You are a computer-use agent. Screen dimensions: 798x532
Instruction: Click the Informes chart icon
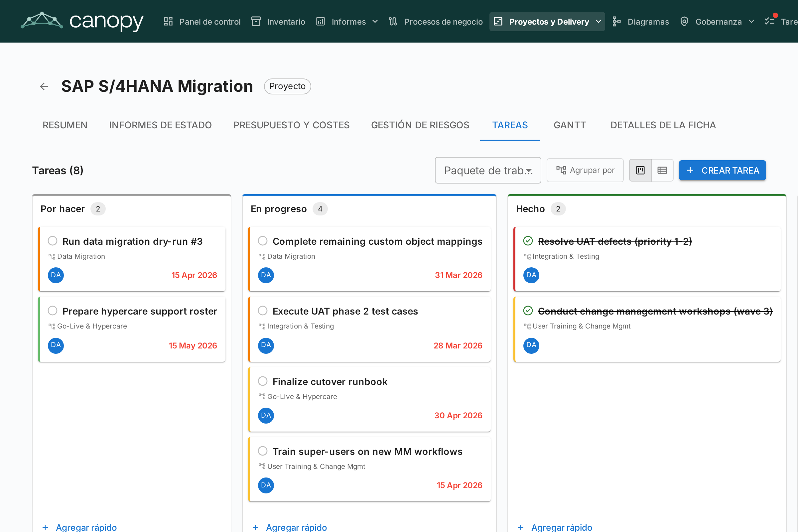coord(321,21)
